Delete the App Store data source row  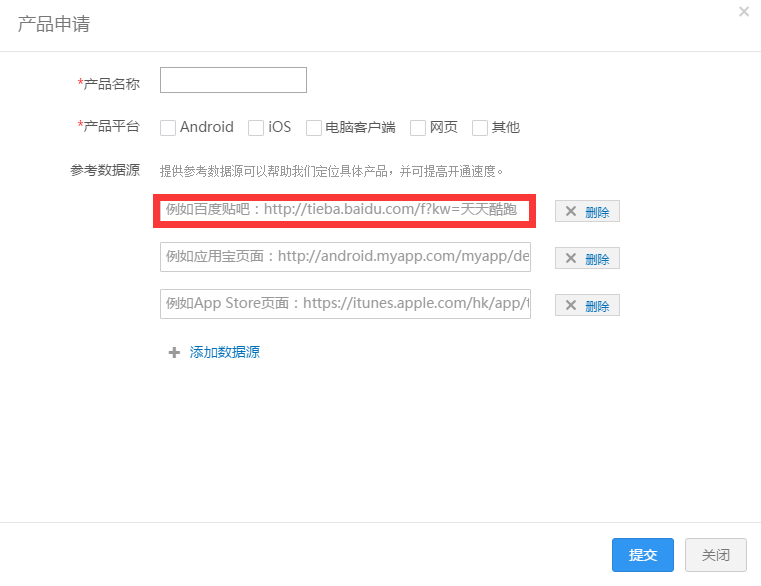tap(587, 305)
